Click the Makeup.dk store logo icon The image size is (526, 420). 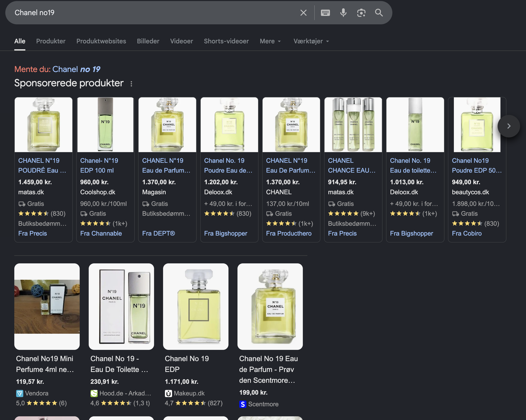pyautogui.click(x=168, y=393)
